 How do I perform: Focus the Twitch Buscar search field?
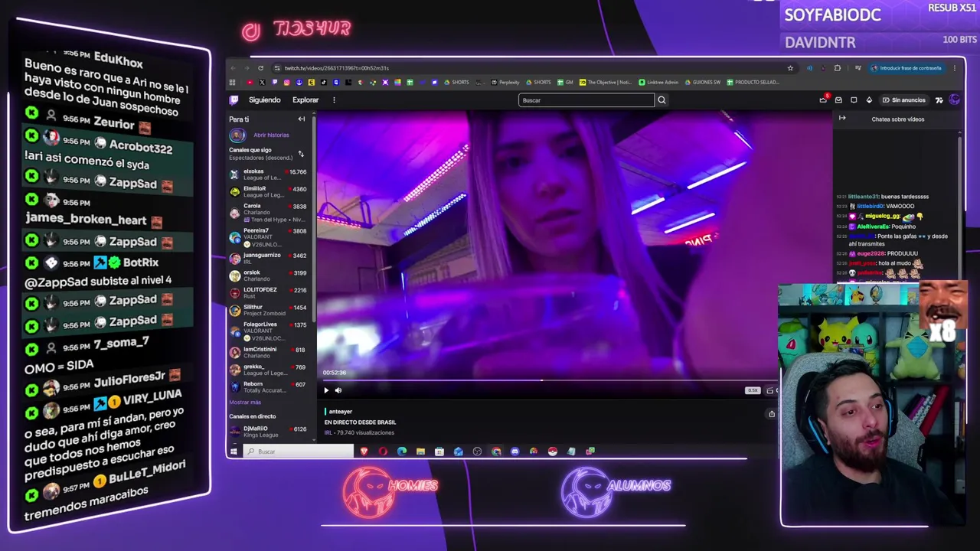click(586, 100)
